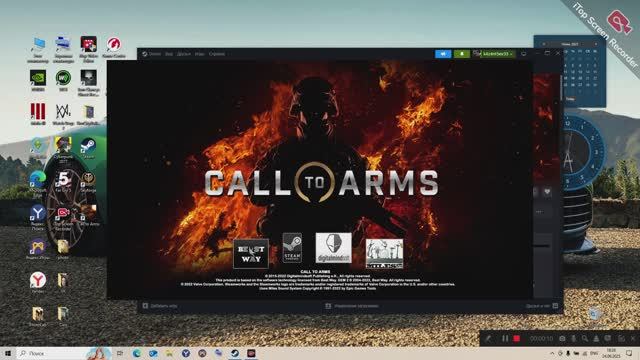
Task: Take a screenshot with recorder camera icon
Action: coord(562,339)
